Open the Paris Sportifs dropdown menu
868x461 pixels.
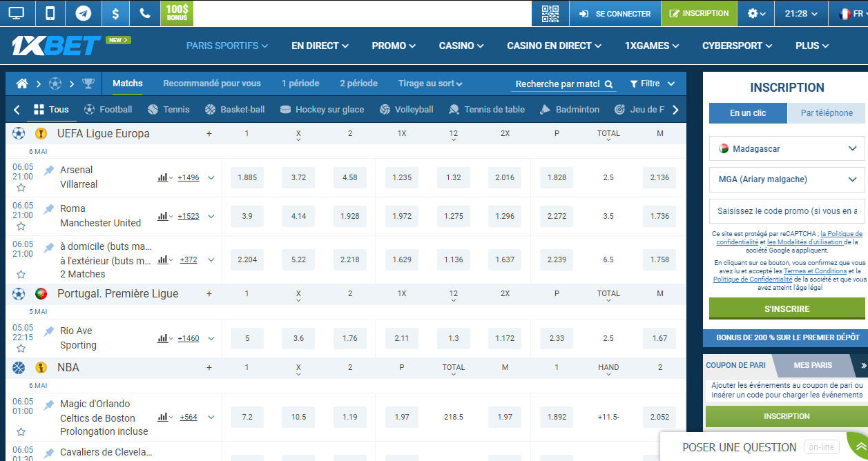click(x=227, y=46)
